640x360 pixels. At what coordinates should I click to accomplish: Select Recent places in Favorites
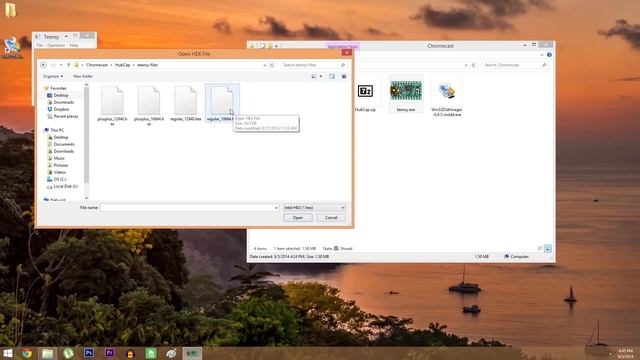pyautogui.click(x=65, y=116)
